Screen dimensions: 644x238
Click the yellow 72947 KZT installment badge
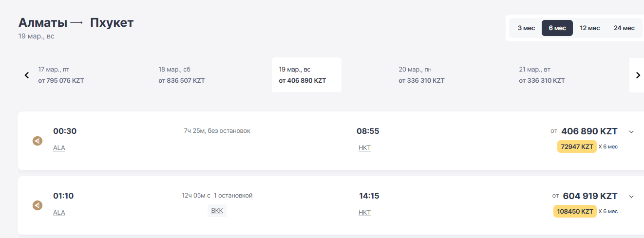(x=577, y=146)
